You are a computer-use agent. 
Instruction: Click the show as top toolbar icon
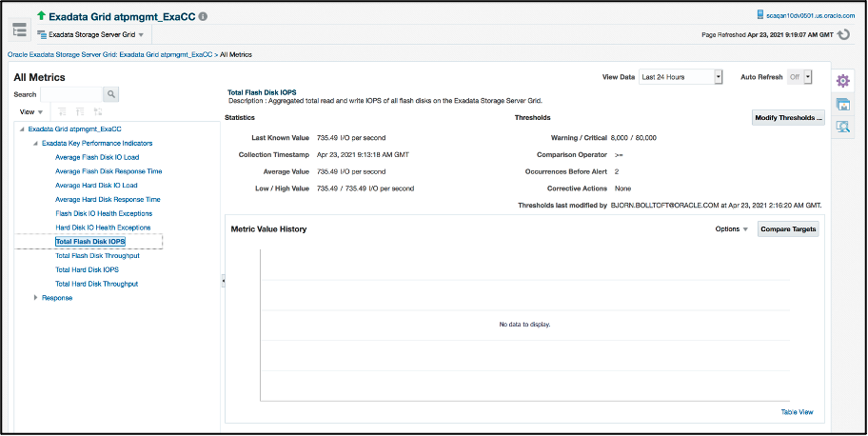click(x=97, y=112)
